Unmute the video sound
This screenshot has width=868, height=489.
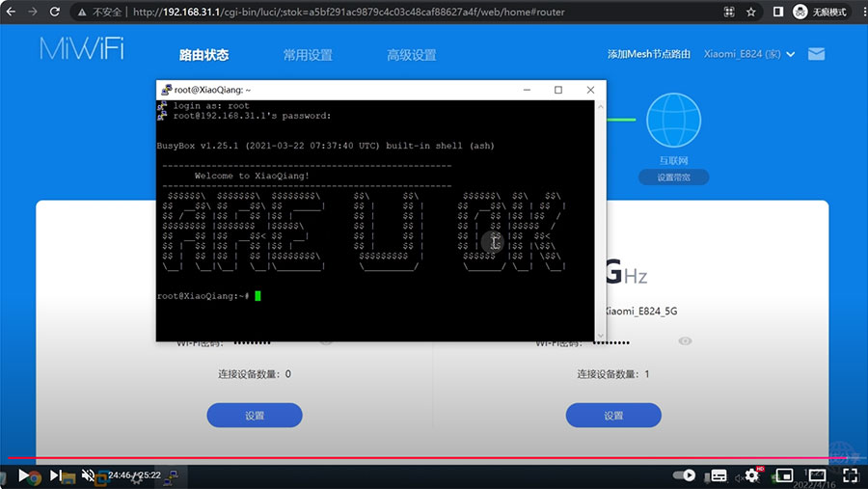coord(88,475)
